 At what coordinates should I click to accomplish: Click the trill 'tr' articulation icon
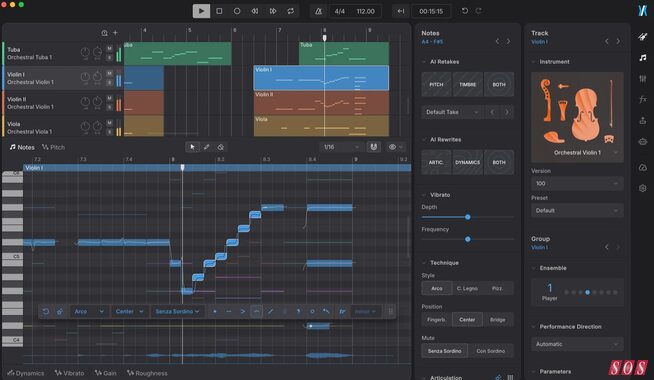pos(342,312)
